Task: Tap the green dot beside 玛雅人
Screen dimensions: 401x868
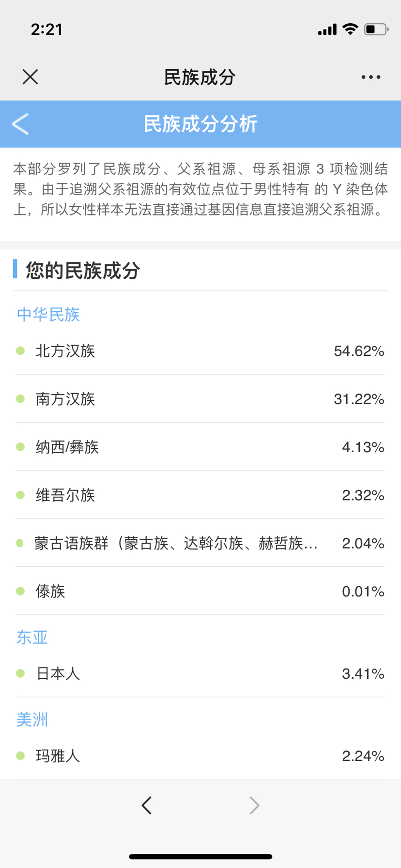Action: coord(20,756)
